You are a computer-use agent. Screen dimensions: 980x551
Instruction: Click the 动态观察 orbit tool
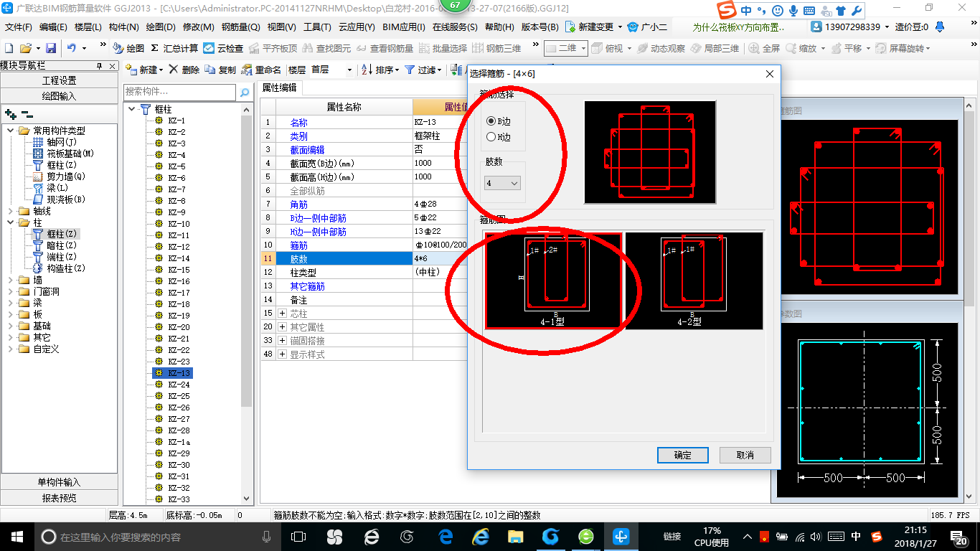[x=660, y=48]
